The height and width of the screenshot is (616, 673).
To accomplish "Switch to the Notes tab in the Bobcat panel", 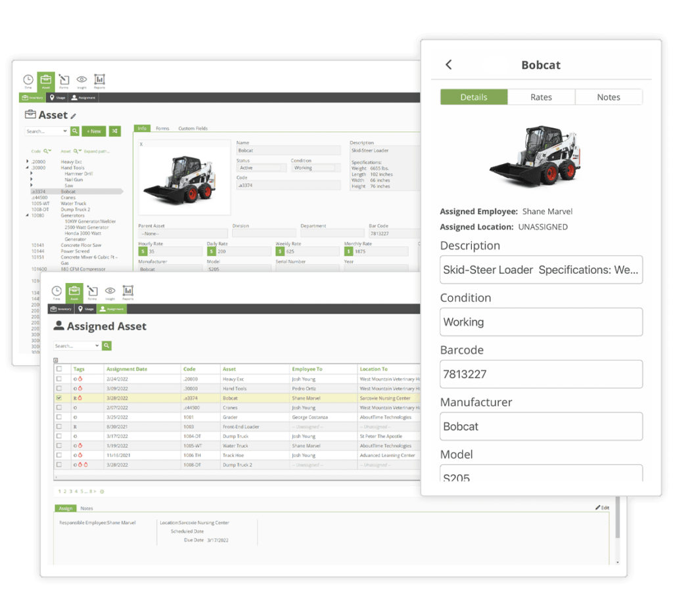I will click(608, 97).
